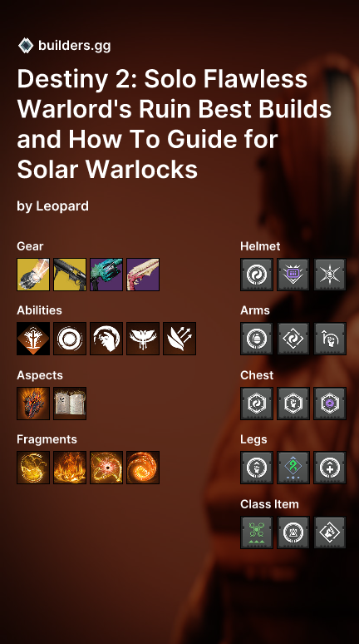359x644 pixels.
Task: Click the purple-ringed Chest mod icon
Action: point(330,404)
